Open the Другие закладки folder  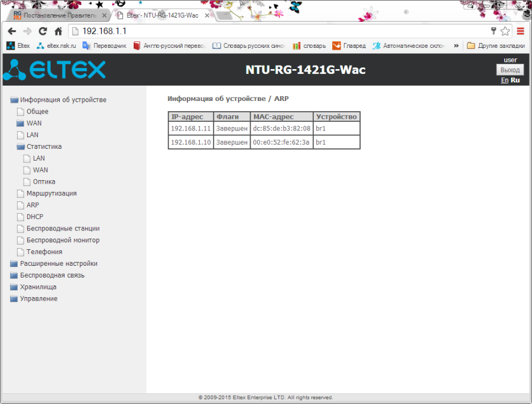coord(496,45)
